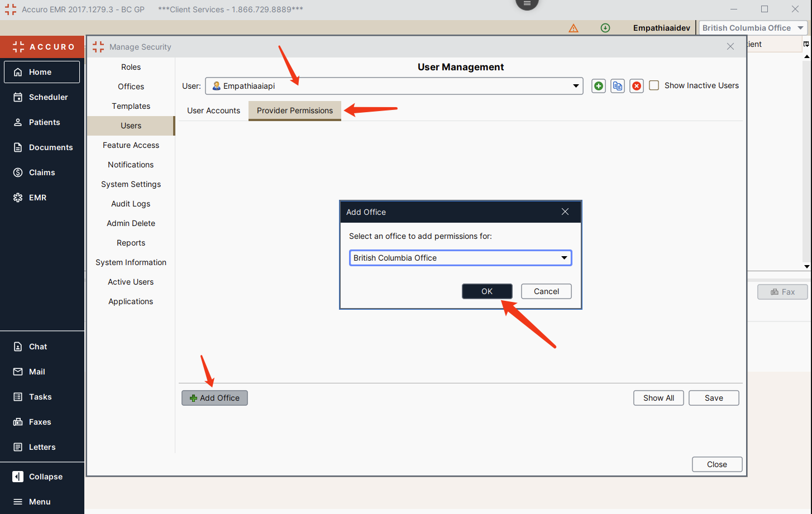
Task: Toggle Show Inactive Users checkbox
Action: [x=654, y=85]
